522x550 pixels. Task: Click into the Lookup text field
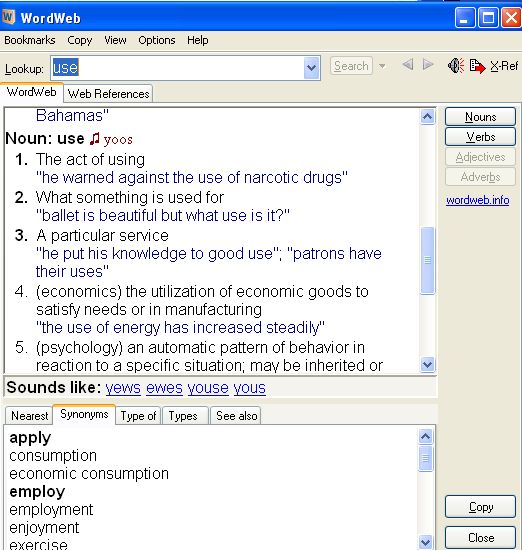tap(177, 68)
